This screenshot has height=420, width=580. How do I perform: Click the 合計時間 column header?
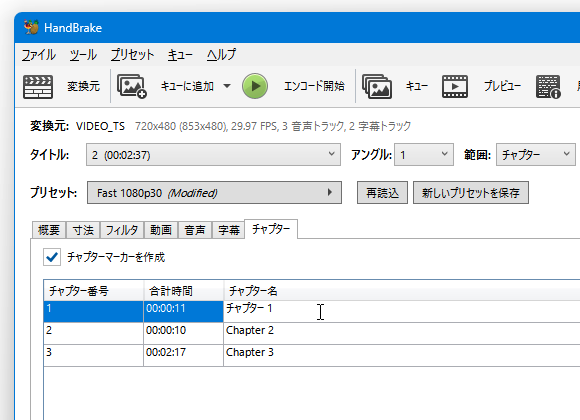183,291
